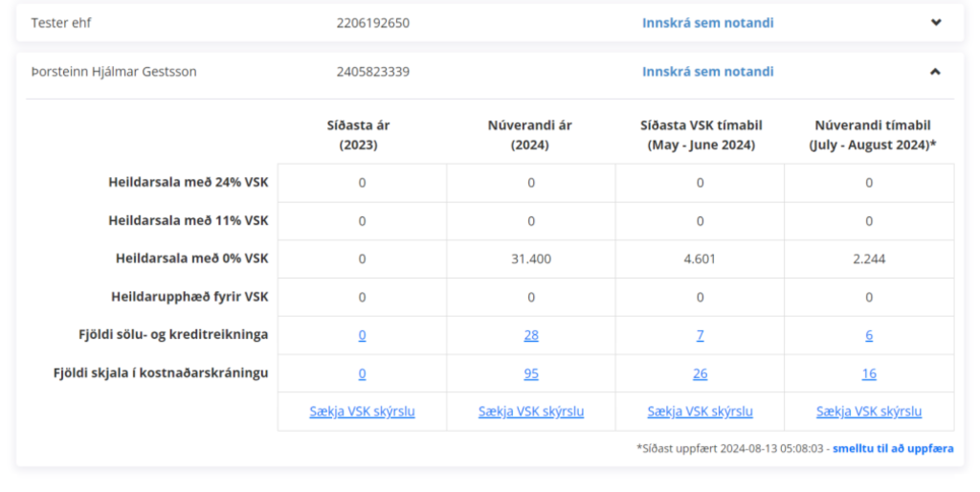Image resolution: width=980 pixels, height=492 pixels.
Task: Log in as user Tester ehf
Action: tap(707, 23)
